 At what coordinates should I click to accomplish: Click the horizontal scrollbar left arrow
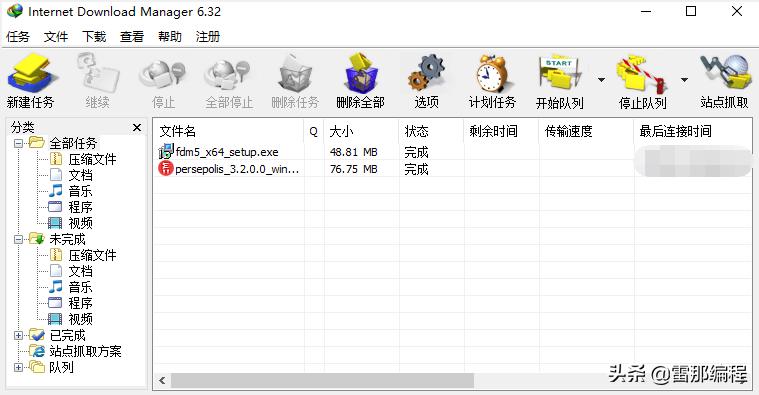tap(163, 380)
